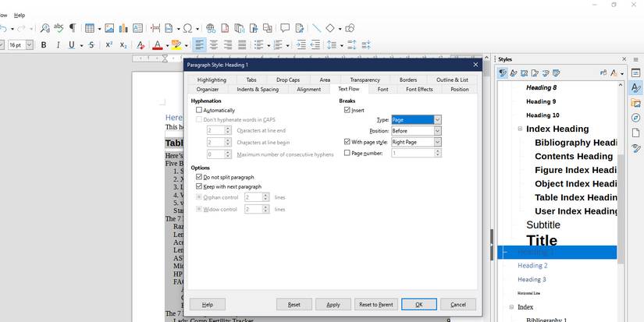
Task: Insert a comment speech bubble icon
Action: pos(285,28)
